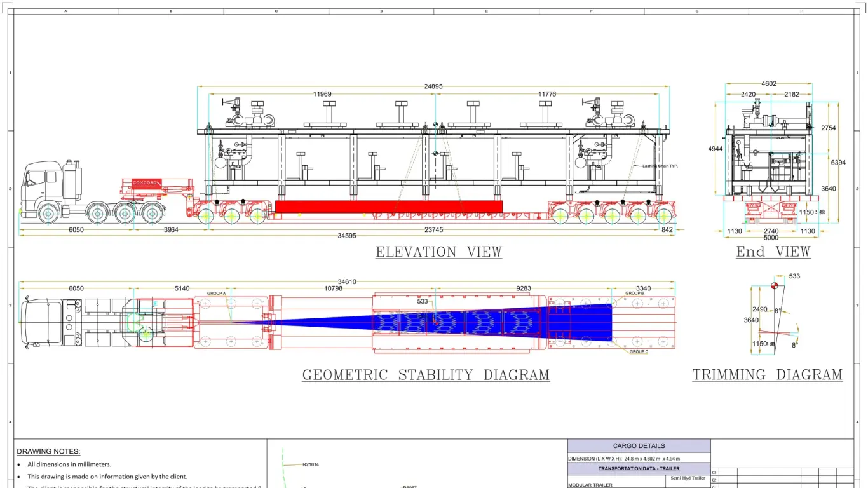This screenshot has height=488, width=868.
Task: Select the GROUP A label
Action: click(x=216, y=294)
